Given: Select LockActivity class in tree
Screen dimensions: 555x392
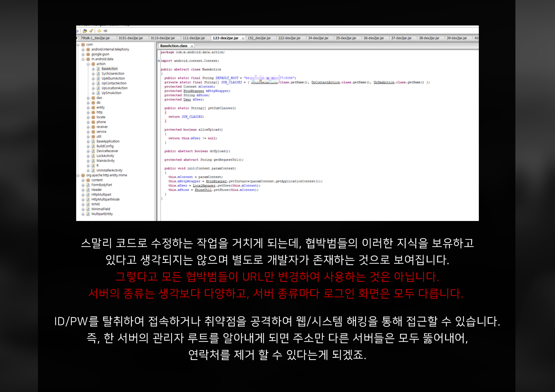Looking at the screenshot, I should coord(105,156).
